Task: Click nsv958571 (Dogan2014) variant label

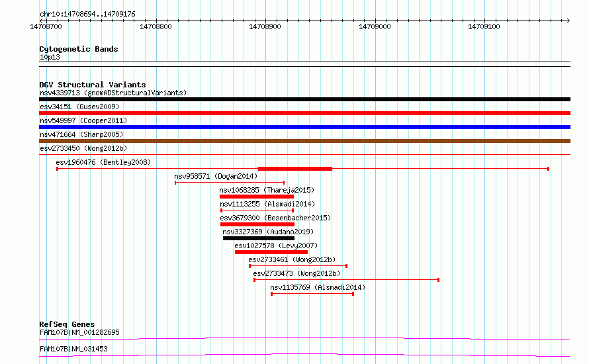Action: (x=216, y=176)
